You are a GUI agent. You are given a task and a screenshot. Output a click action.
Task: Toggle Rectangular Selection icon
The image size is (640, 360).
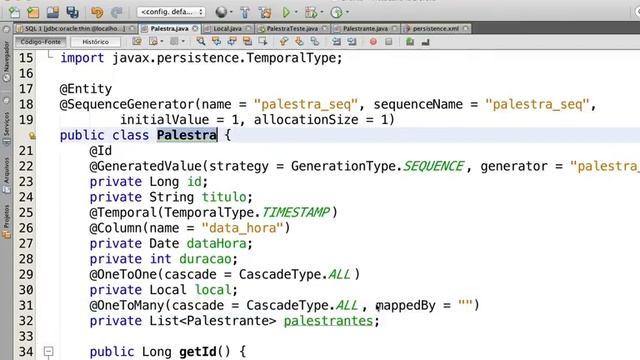pyautogui.click(x=263, y=42)
